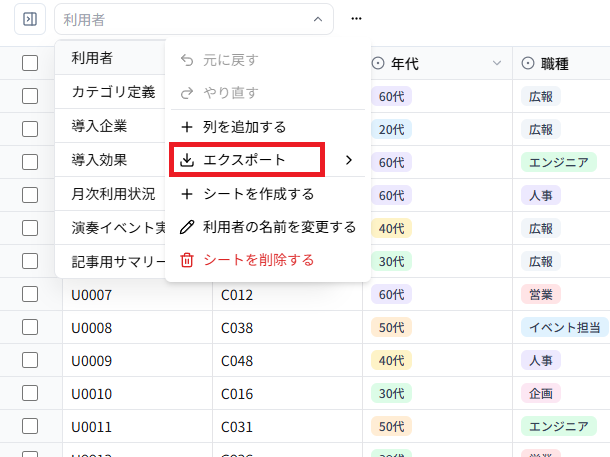Click the U0010 cell
Screen dimensions: 610x457
[137, 394]
